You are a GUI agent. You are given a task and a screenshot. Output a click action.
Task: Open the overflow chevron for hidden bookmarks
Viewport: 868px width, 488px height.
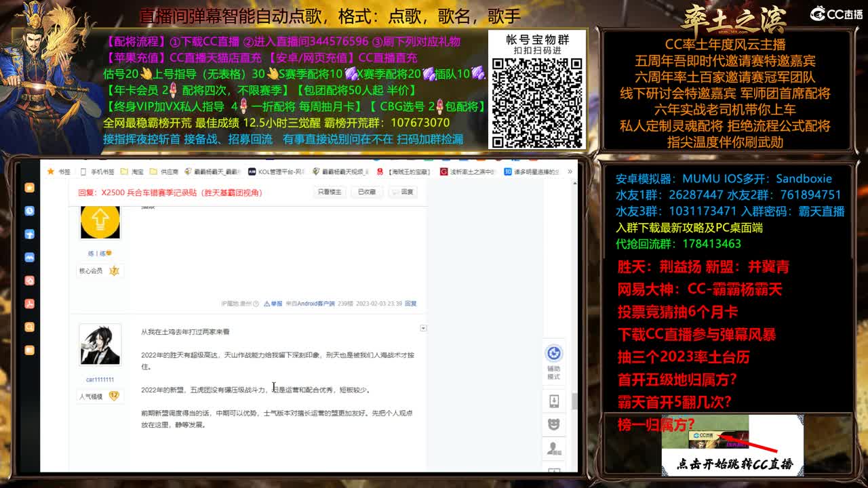click(570, 171)
